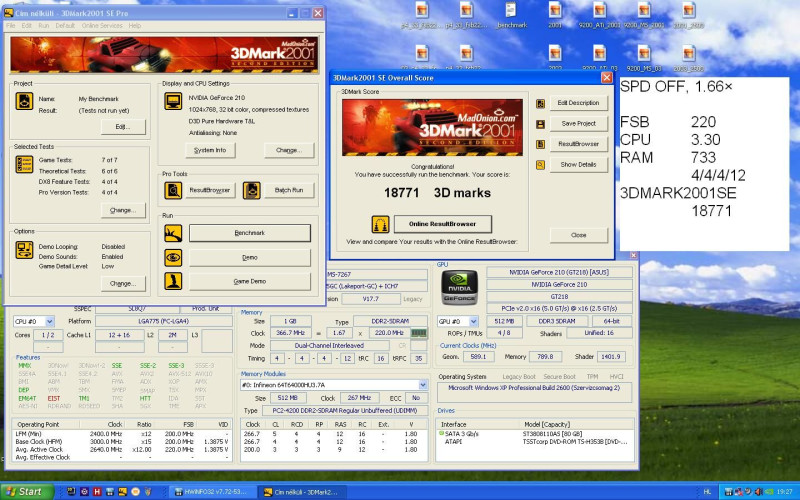Image resolution: width=800 pixels, height=500 pixels.
Task: Click the disk icon beside Save Project
Action: [540, 124]
